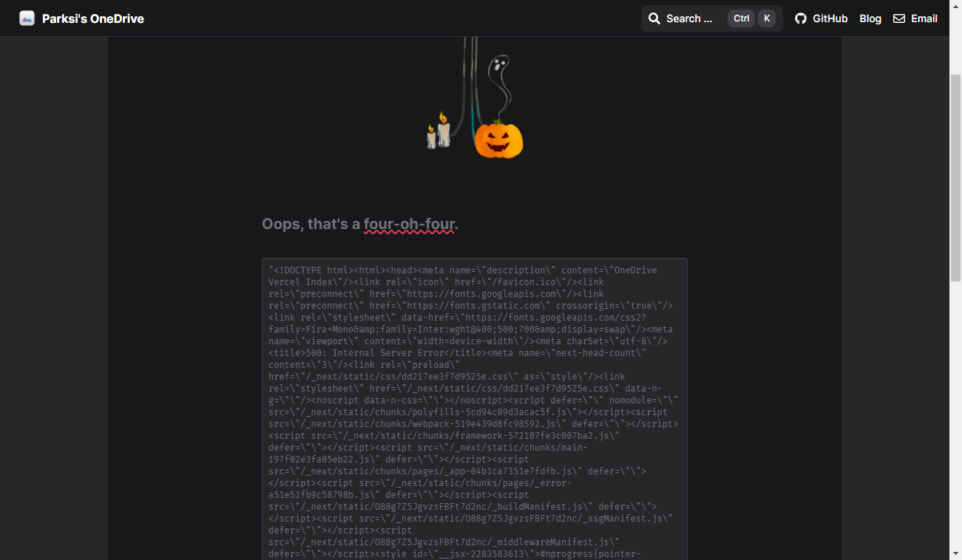Screen dimensions: 962x560
Task: Click the scrollbar down arrow
Action: pos(955,553)
